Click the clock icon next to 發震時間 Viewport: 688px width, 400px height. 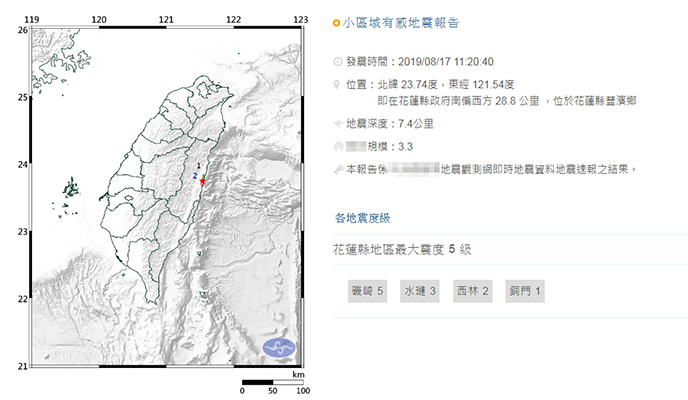pyautogui.click(x=337, y=61)
